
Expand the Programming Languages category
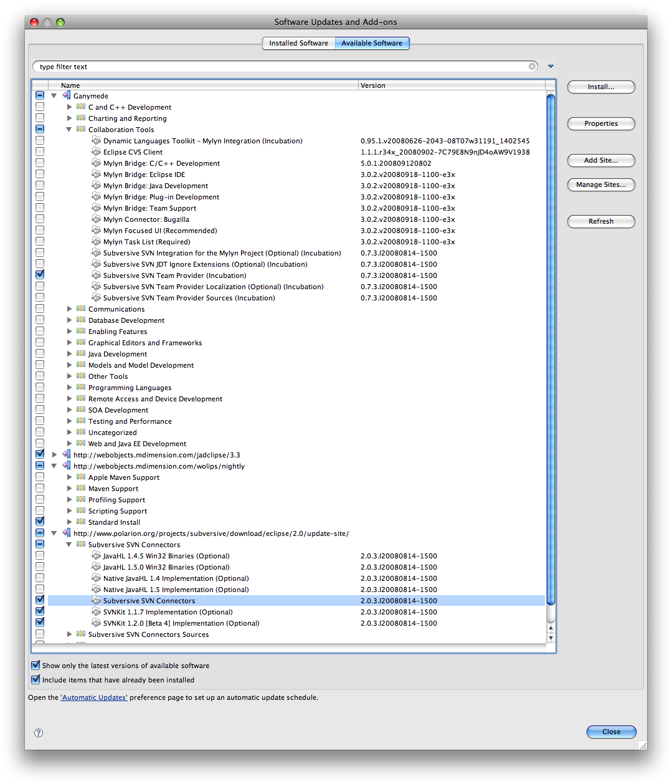[x=69, y=388]
